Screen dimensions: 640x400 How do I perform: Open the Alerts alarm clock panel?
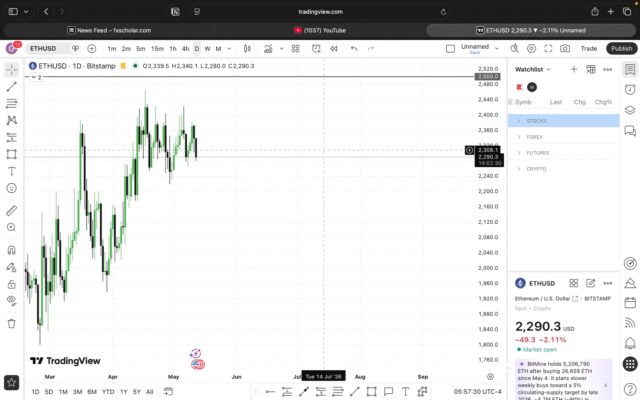tap(630, 89)
